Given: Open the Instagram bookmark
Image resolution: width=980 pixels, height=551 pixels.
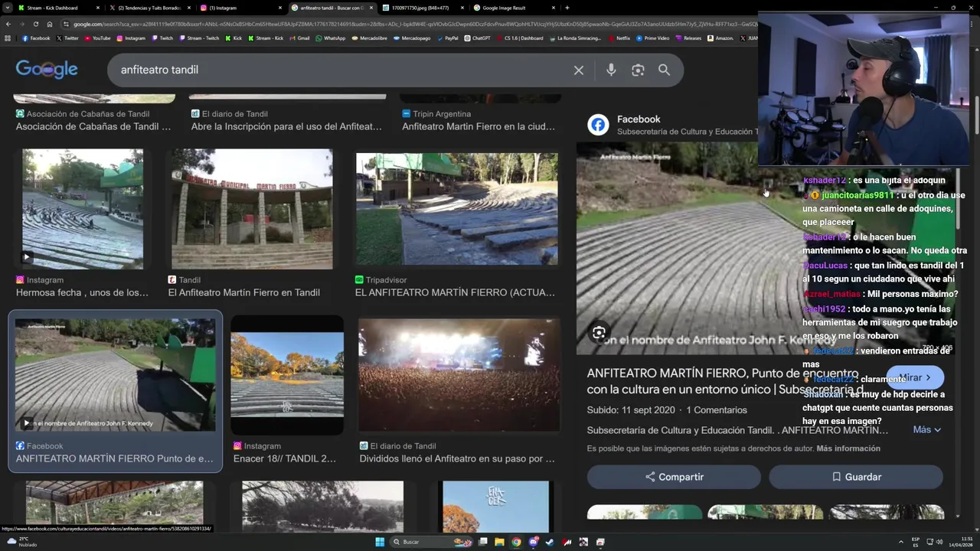Looking at the screenshot, I should [x=130, y=38].
